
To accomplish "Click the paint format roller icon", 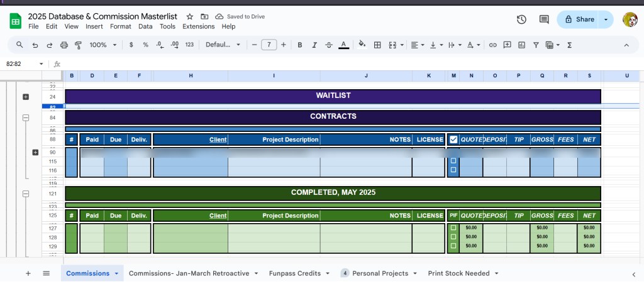I will click(x=79, y=45).
